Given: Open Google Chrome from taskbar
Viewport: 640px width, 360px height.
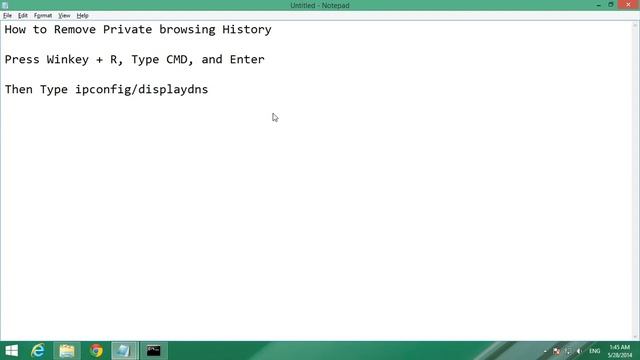Looking at the screenshot, I should click(x=96, y=351).
